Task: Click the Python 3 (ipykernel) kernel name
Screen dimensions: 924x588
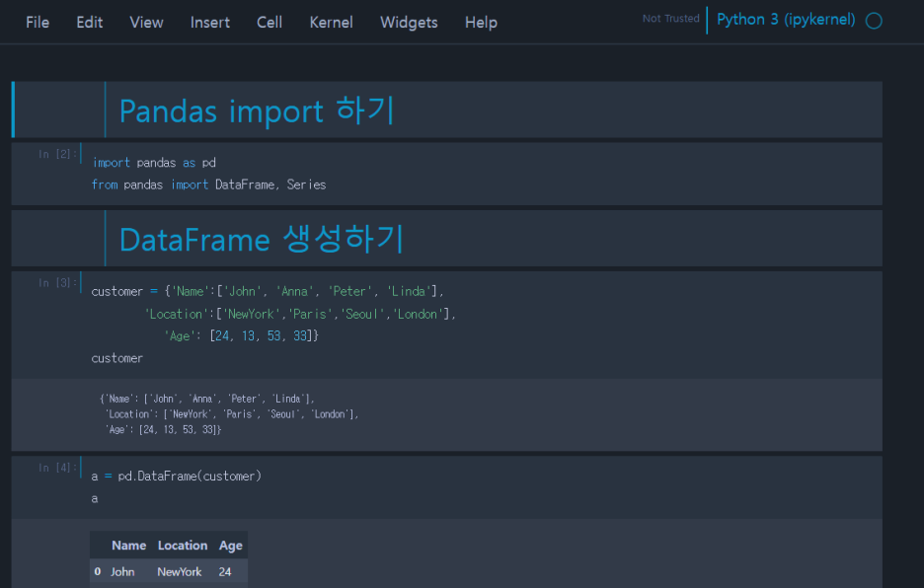Action: point(786,20)
